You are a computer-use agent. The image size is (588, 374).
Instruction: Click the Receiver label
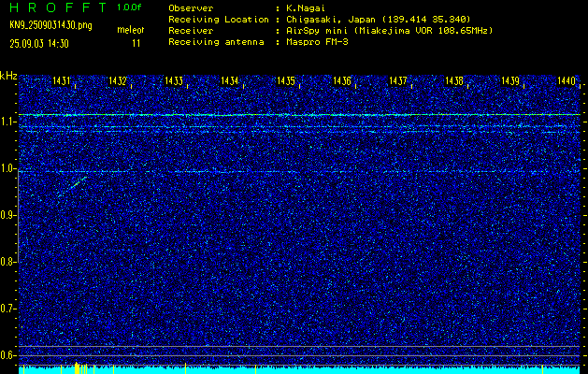point(191,31)
